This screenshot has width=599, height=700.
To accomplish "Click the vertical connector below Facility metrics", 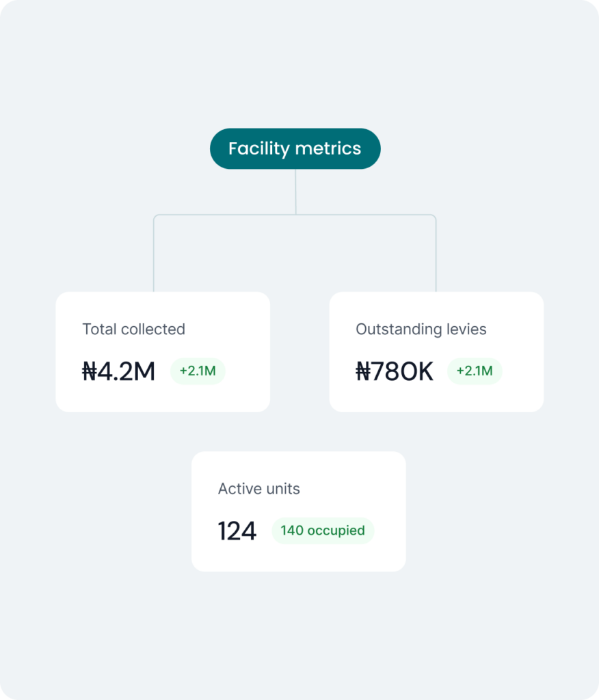I will click(295, 191).
